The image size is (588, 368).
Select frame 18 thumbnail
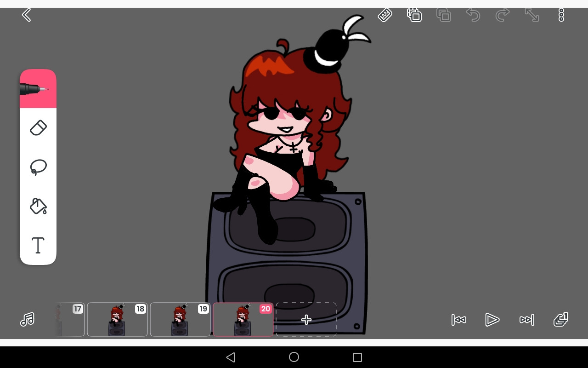[x=117, y=319]
